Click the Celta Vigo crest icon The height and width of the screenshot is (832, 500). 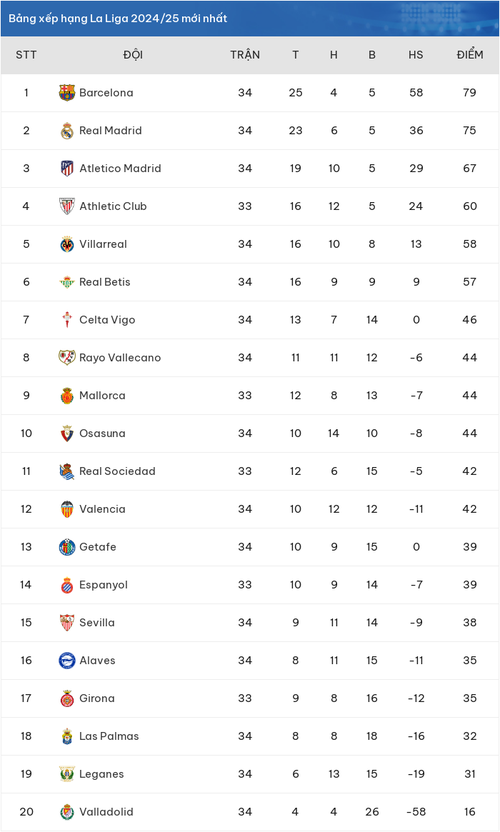67,320
